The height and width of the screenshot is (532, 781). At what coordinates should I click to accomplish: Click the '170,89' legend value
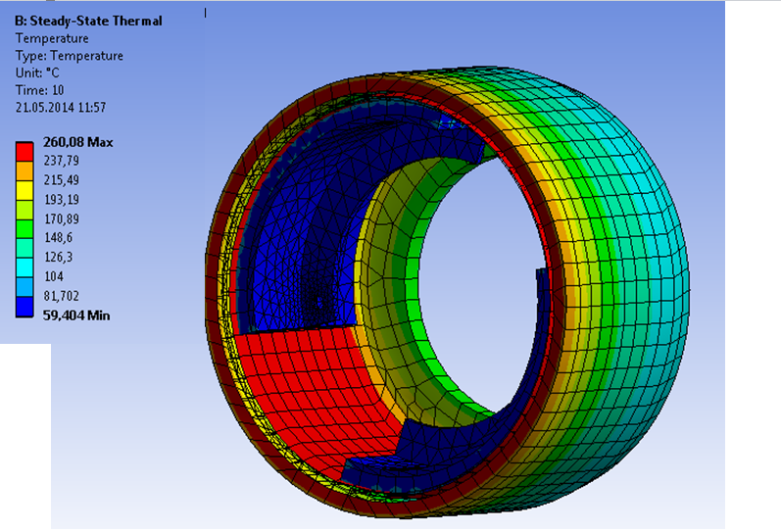coord(62,219)
